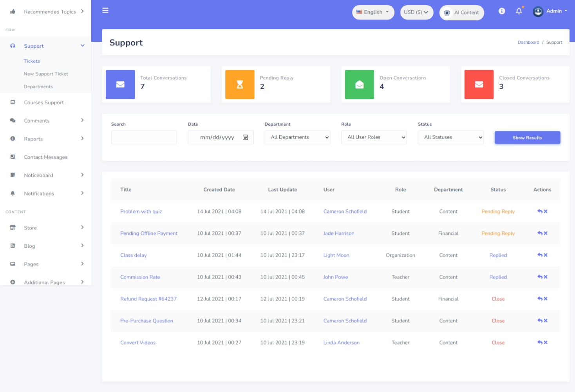Open the English language dropdown
Screen dimensions: 575x392
pos(373,12)
